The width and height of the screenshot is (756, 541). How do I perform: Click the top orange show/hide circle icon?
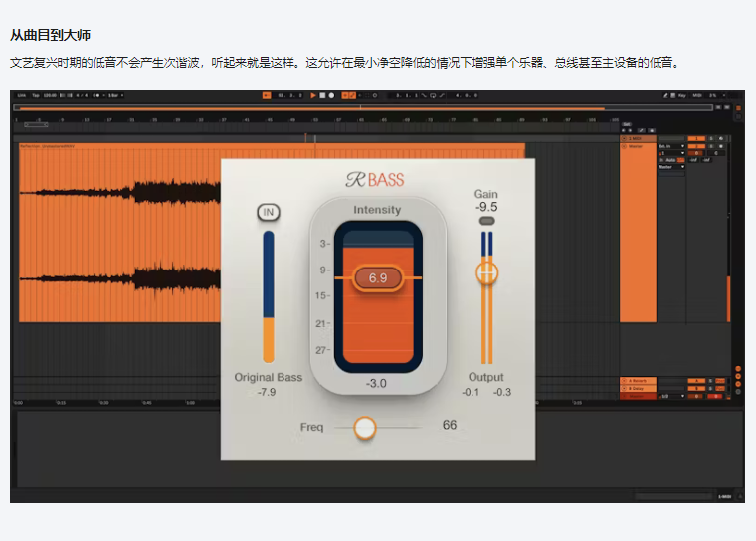738,368
